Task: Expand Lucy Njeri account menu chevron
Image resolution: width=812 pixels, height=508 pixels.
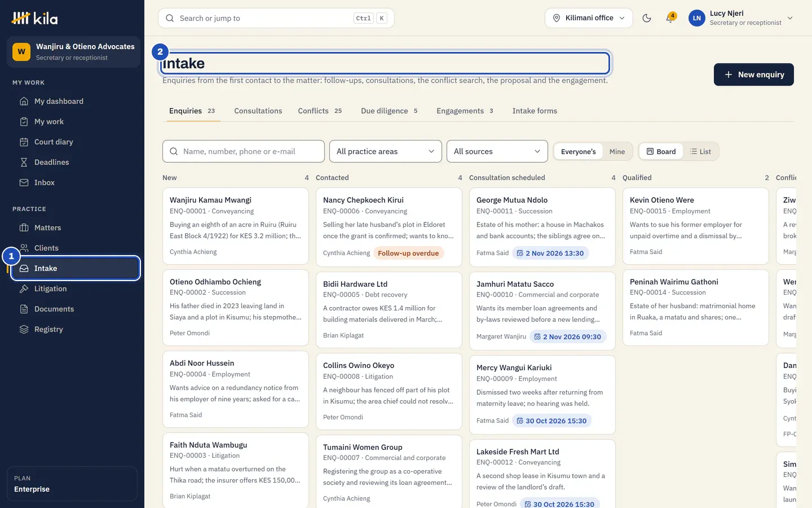Action: point(790,18)
